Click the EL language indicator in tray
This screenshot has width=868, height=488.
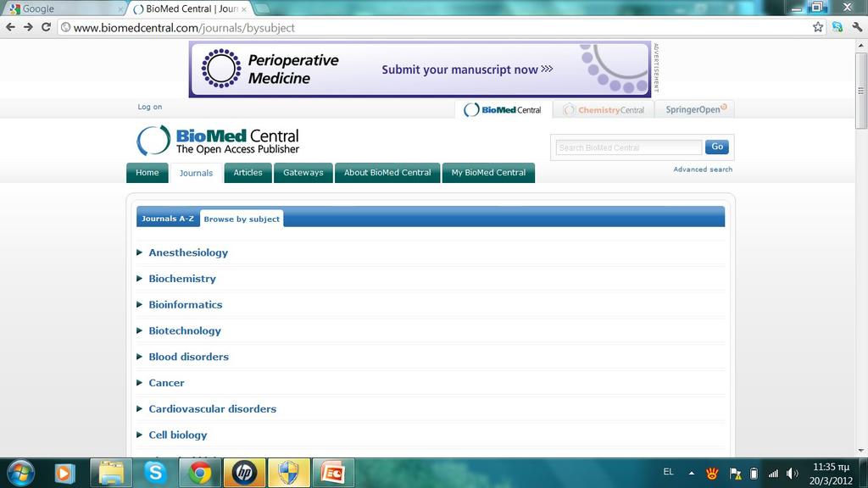pos(668,472)
